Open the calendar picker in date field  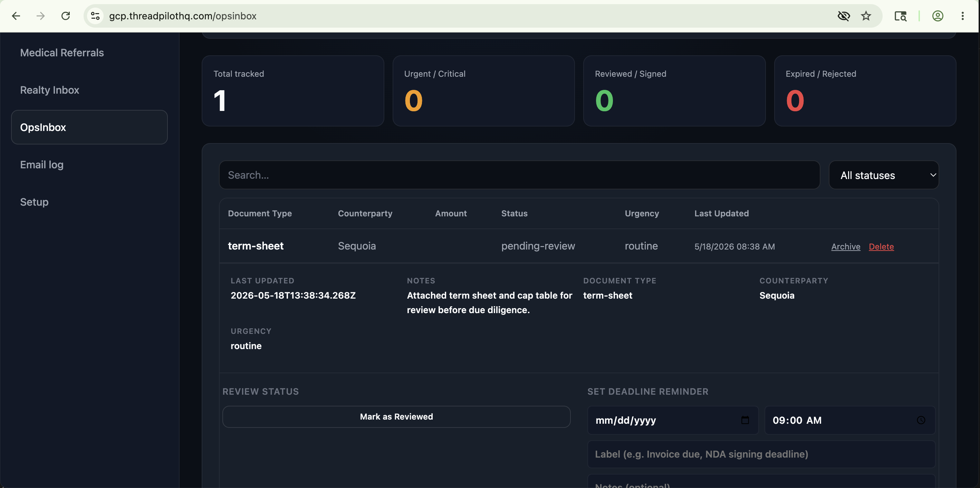coord(745,420)
